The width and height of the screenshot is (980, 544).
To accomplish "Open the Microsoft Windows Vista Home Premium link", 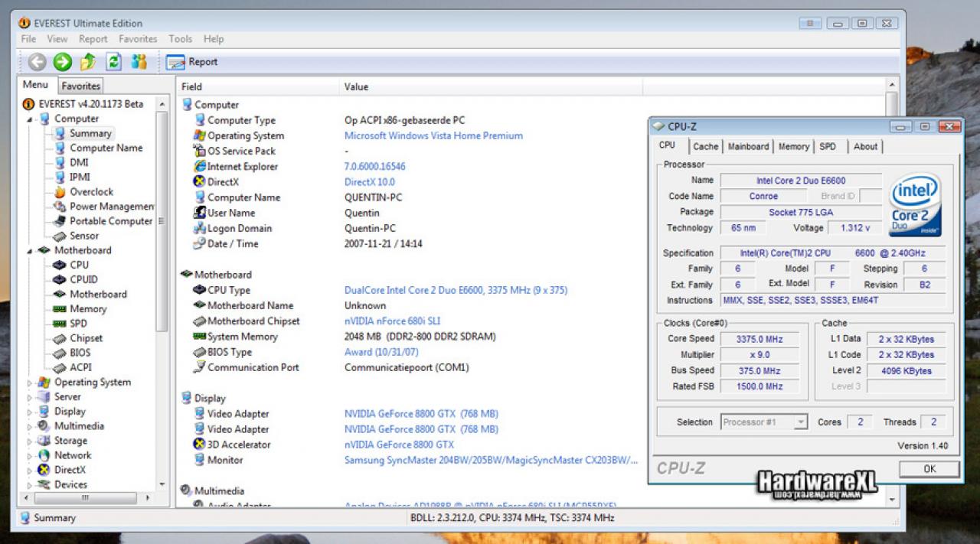I will 433,135.
